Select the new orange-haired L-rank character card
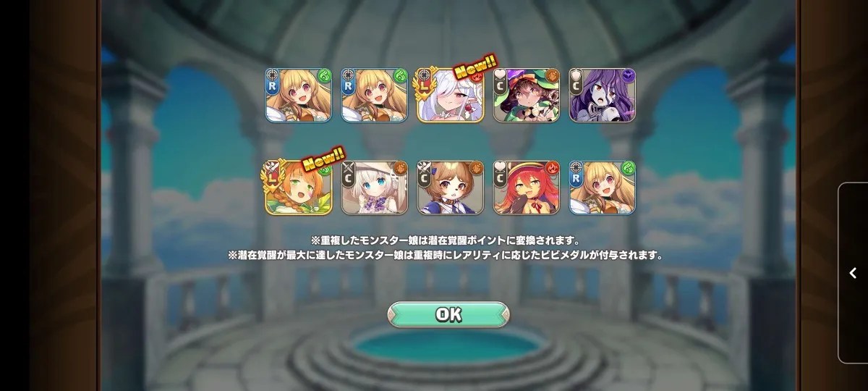This screenshot has height=391, width=868. (298, 188)
